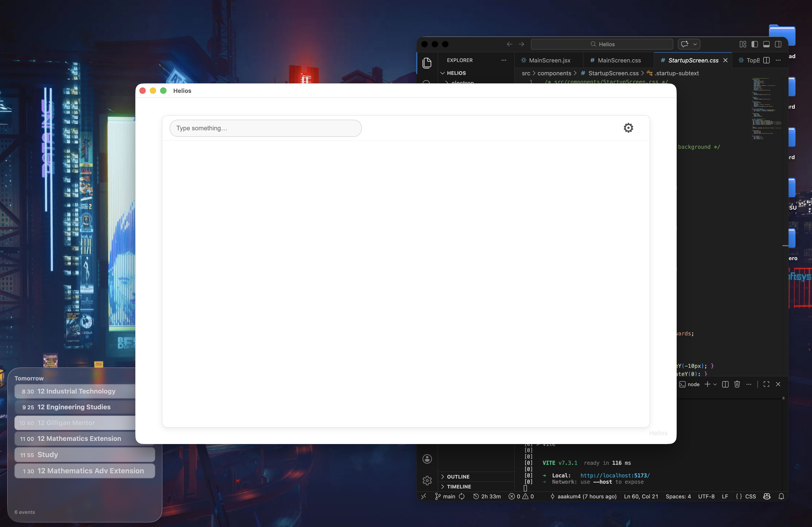The image size is (812, 527).
Task: Toggle the secondary side bar
Action: [778, 44]
